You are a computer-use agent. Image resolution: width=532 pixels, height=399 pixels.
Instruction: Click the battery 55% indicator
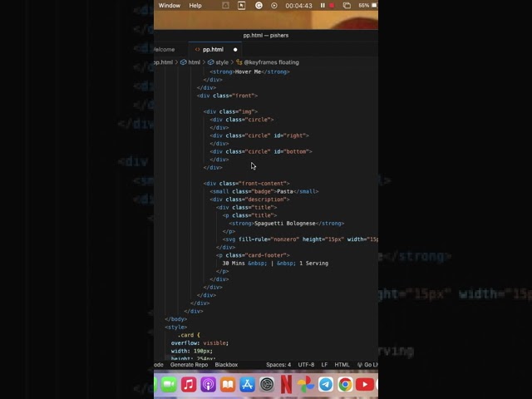pos(367,6)
